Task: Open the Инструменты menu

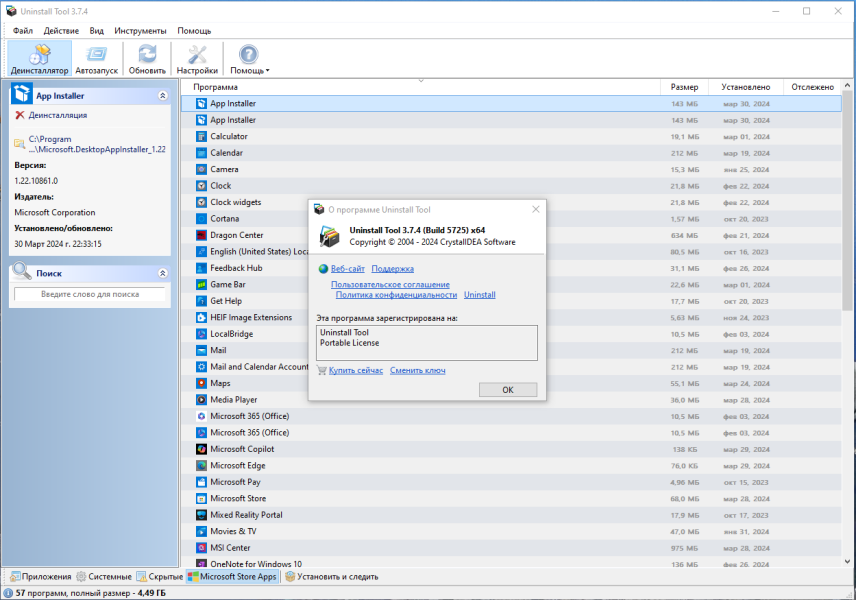Action: [x=140, y=31]
